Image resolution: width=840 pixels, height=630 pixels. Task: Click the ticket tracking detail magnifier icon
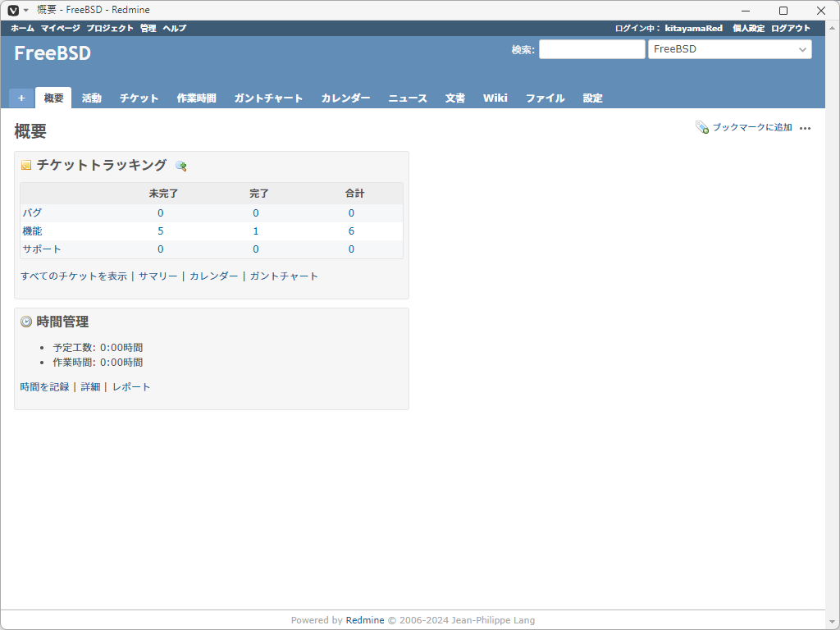(181, 166)
